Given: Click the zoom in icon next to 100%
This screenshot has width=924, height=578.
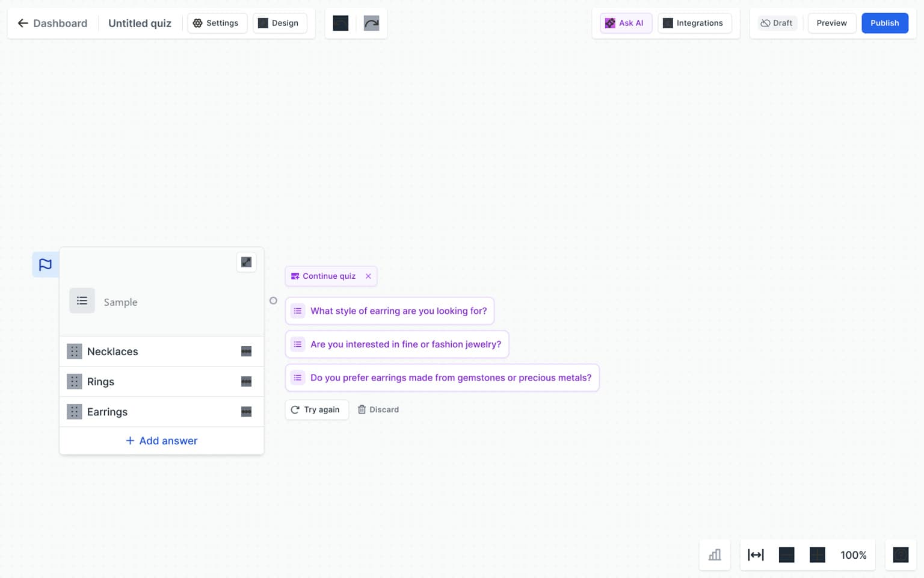Looking at the screenshot, I should 817,555.
